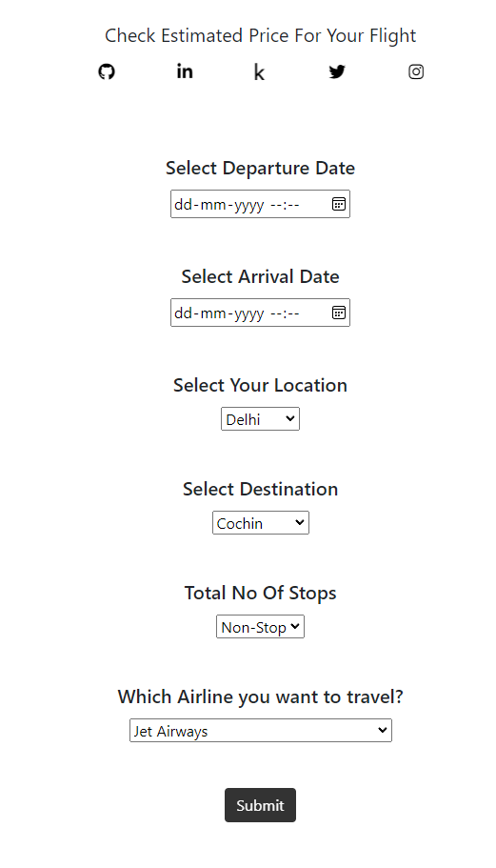Image resolution: width=496 pixels, height=868 pixels.
Task: Open the LinkedIn icon link
Action: click(x=185, y=71)
